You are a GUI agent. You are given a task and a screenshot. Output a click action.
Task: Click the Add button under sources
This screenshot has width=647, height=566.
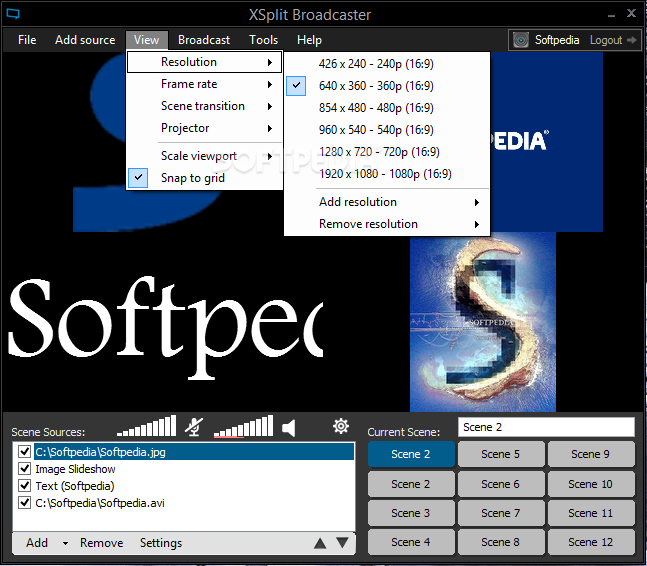click(x=37, y=543)
